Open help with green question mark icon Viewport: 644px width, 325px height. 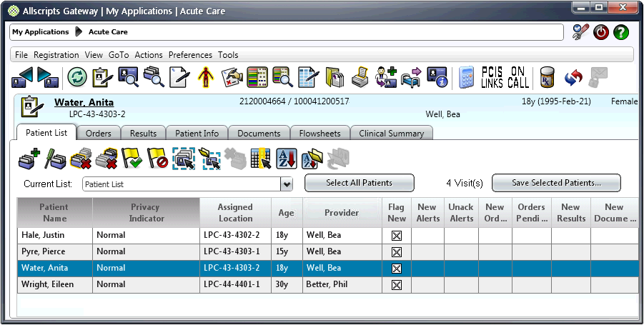pyautogui.click(x=621, y=32)
